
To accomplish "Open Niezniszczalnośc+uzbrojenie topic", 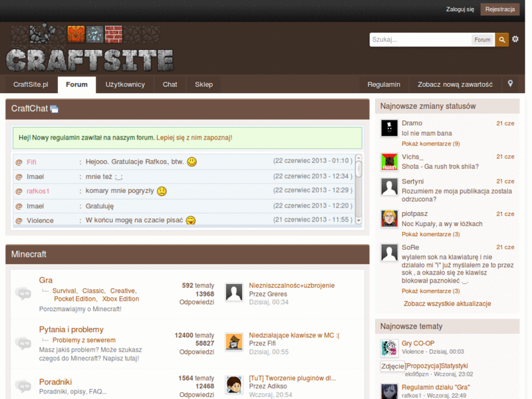I will point(292,285).
